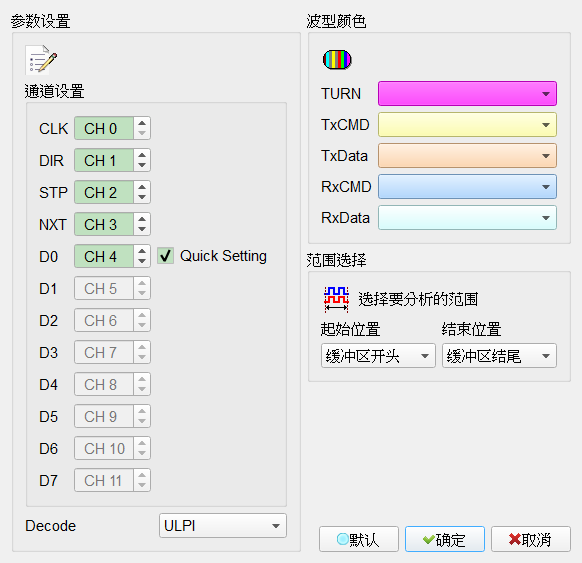
Task: Increase the STP channel with up arrow
Action: coord(142,187)
